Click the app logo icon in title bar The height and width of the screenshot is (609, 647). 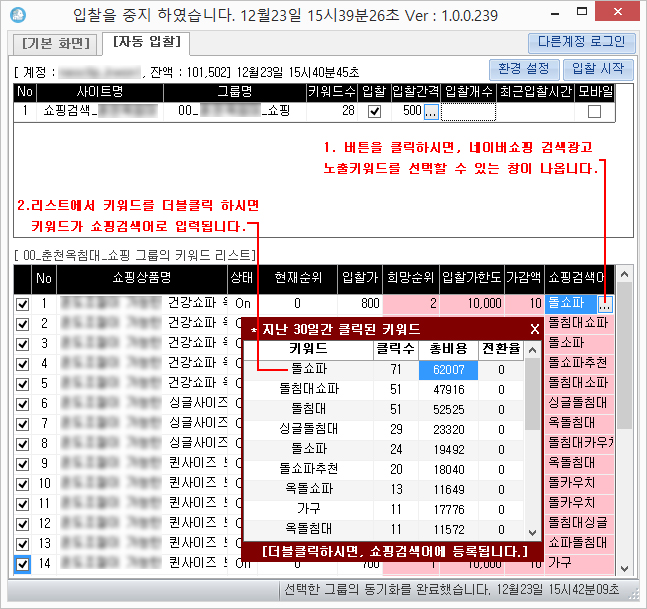[18, 15]
